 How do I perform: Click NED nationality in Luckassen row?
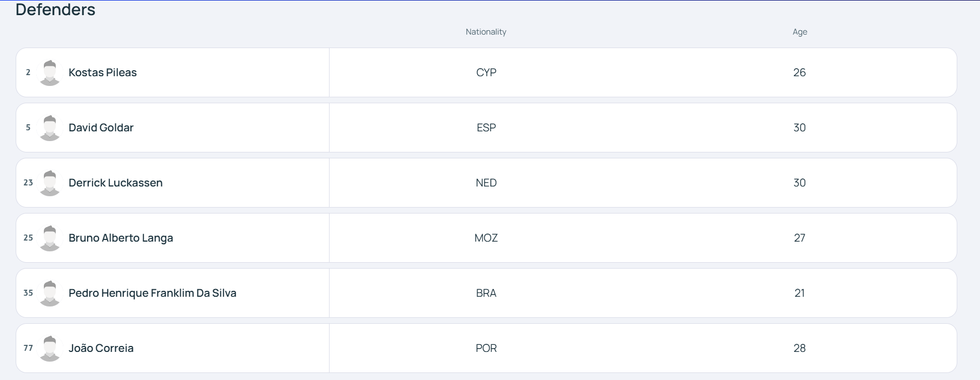click(x=486, y=183)
